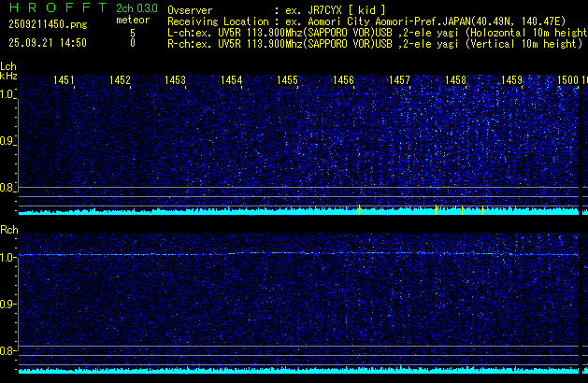588x383 pixels.
Task: Click the Lch 0.9 kHz axis label
Action: (x=7, y=141)
